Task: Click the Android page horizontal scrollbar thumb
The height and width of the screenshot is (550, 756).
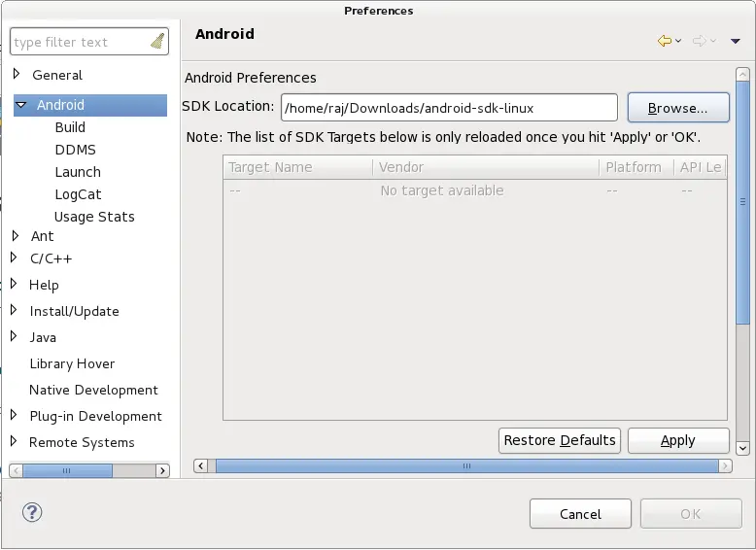Action: click(466, 465)
